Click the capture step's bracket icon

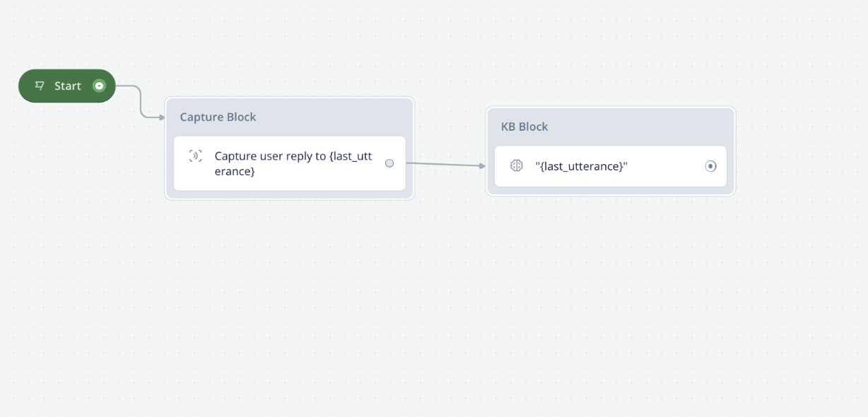(x=196, y=156)
